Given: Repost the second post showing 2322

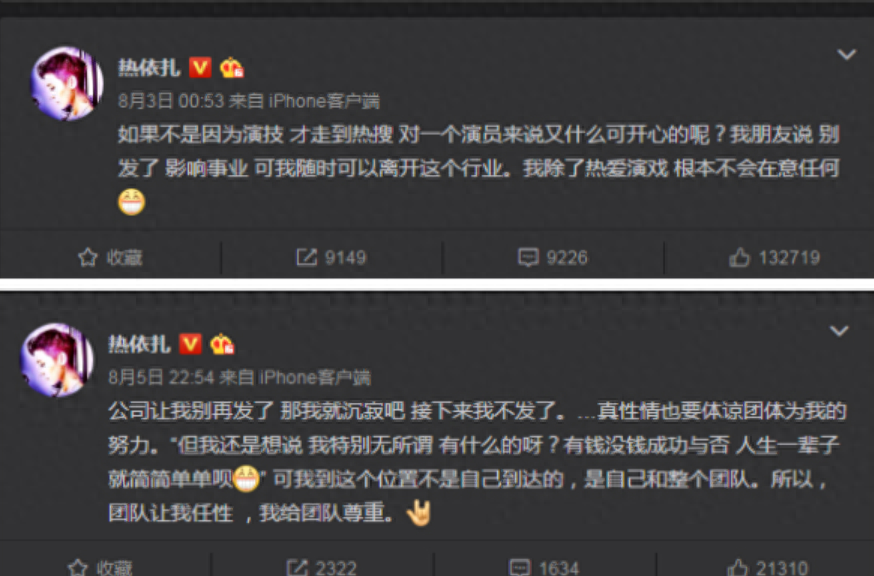Looking at the screenshot, I should (x=297, y=568).
